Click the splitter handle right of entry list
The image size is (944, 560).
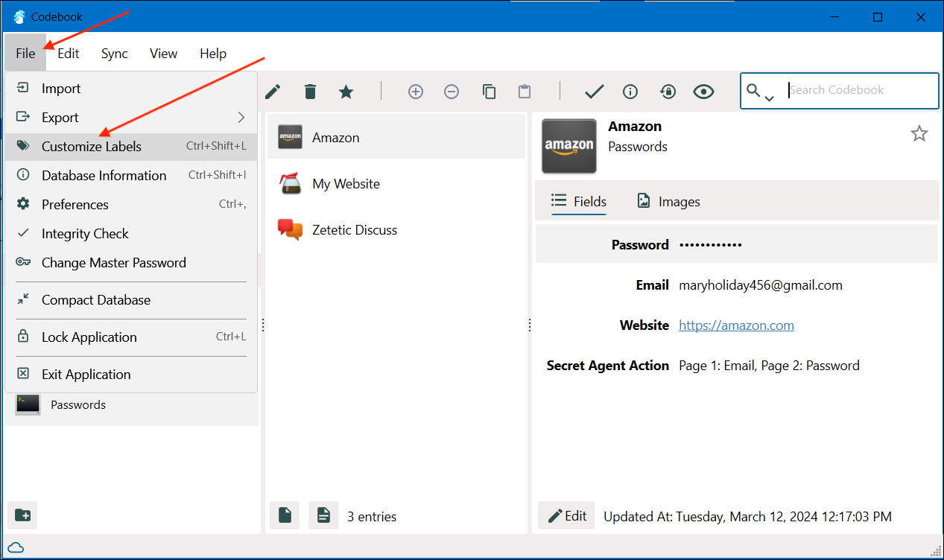tap(530, 325)
